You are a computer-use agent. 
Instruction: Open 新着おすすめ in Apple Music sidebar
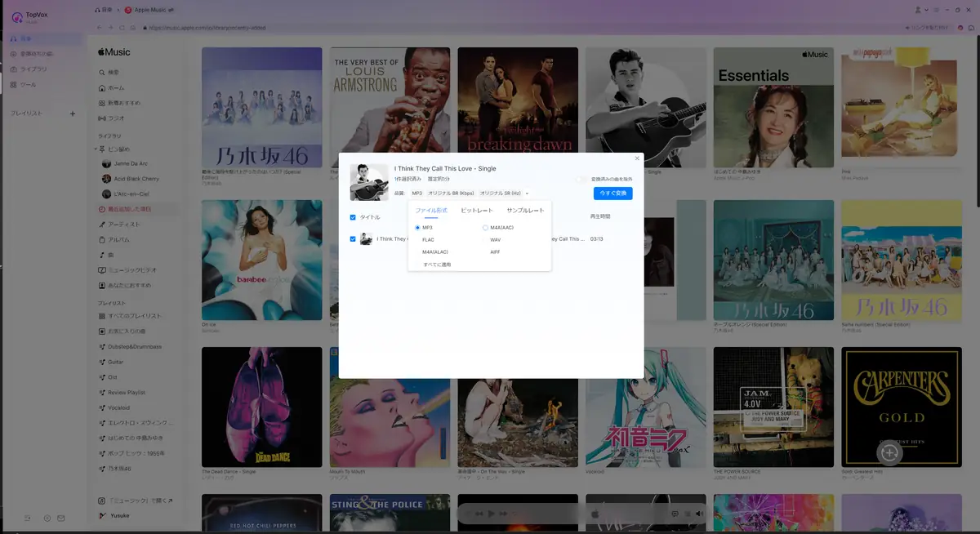tap(119, 103)
